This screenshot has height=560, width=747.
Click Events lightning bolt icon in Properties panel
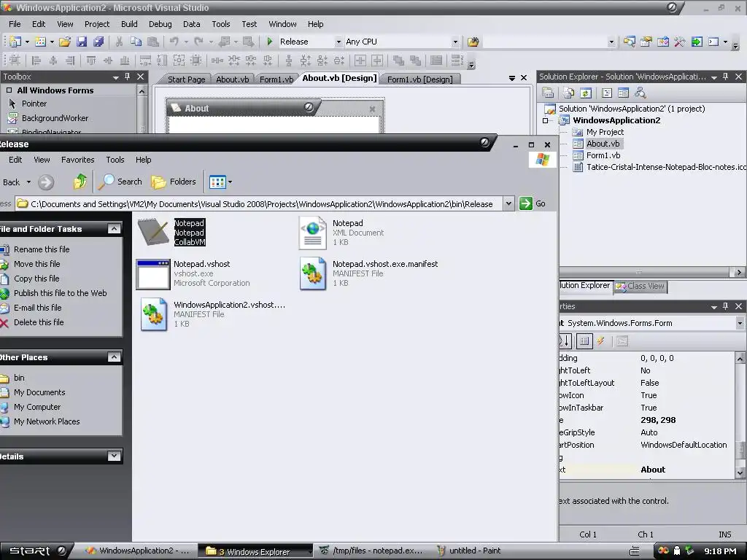(600, 341)
